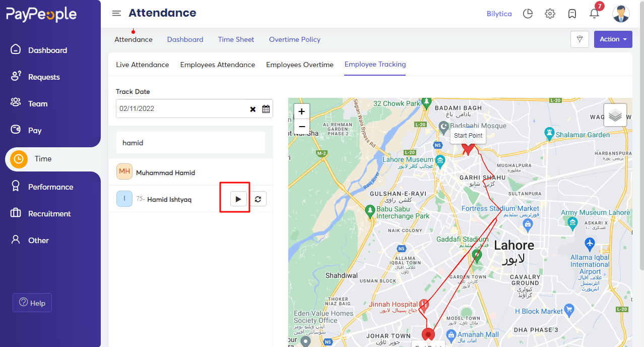Viewport: 644px width, 347px height.
Task: Expand the Action dropdown
Action: (613, 39)
